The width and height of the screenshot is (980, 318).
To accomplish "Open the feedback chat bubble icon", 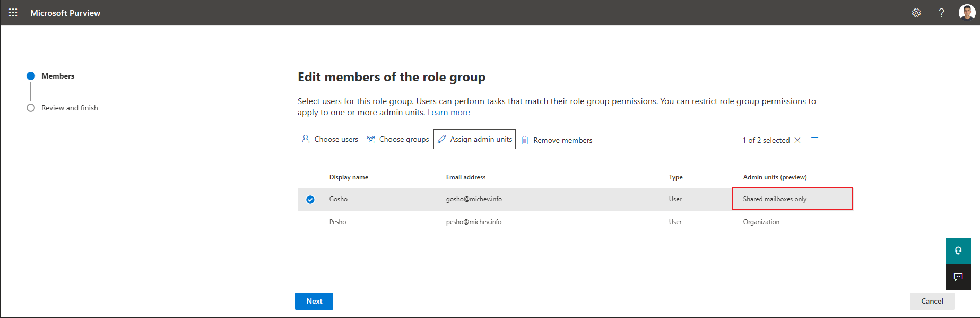I will [x=958, y=277].
